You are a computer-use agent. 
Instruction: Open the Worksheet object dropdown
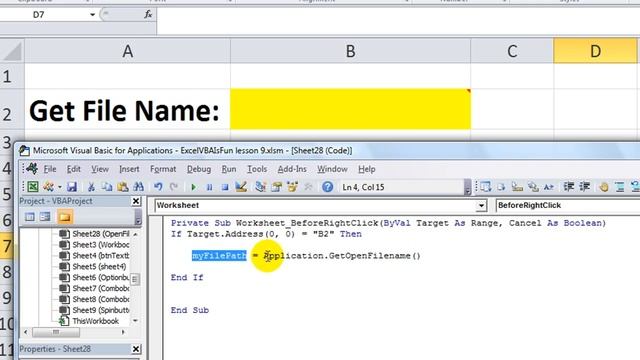(x=482, y=205)
